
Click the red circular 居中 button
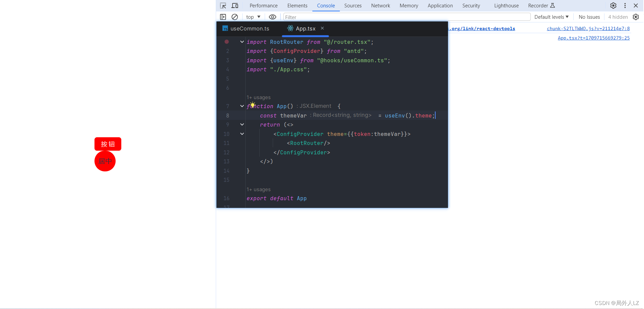[105, 161]
